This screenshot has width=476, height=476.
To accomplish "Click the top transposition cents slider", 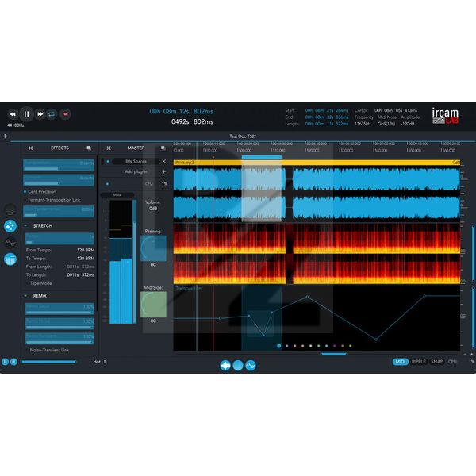I will (59, 166).
